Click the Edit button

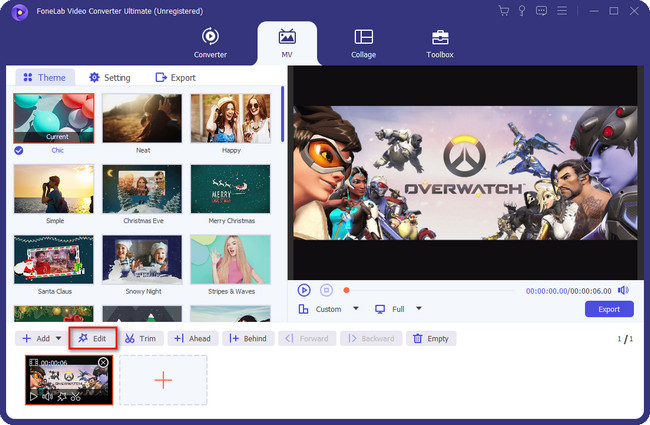click(93, 338)
